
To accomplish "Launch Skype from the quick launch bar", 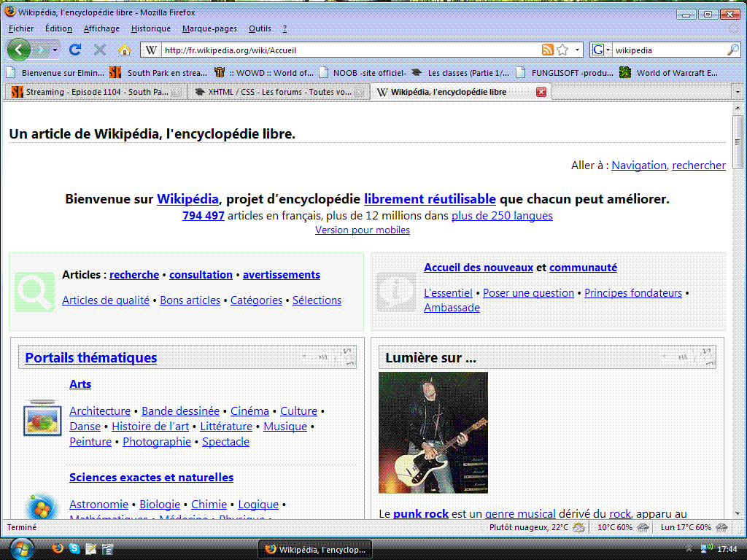I will pos(74,548).
